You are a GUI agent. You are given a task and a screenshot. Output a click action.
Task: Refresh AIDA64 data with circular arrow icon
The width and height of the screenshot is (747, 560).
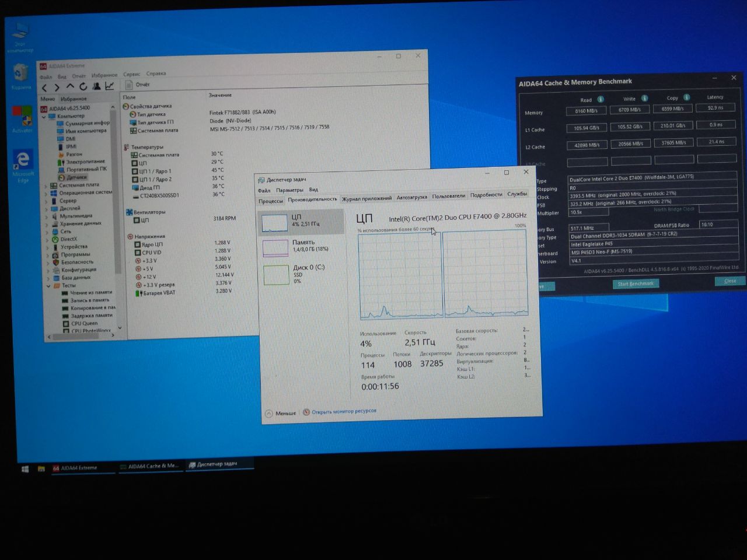click(x=83, y=87)
